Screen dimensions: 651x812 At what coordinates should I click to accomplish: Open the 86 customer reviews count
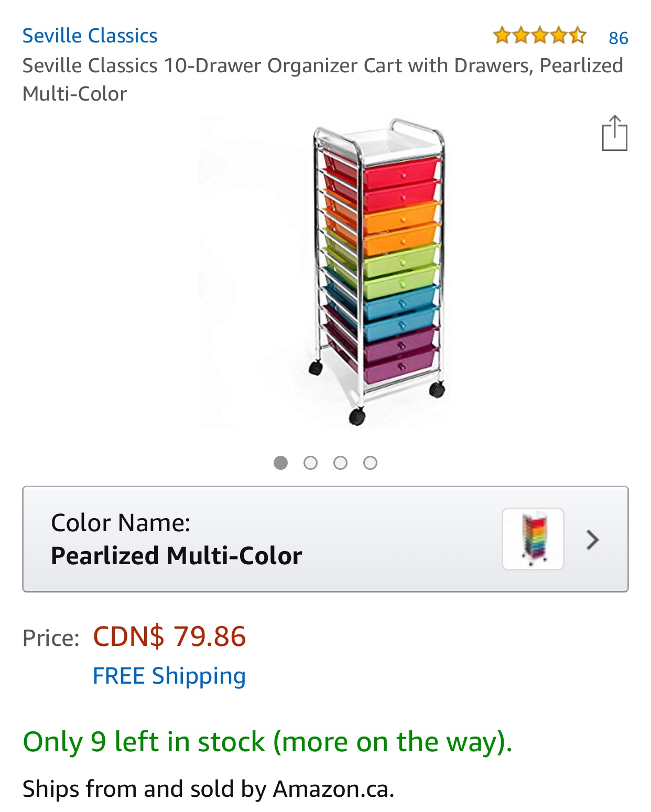pos(618,38)
